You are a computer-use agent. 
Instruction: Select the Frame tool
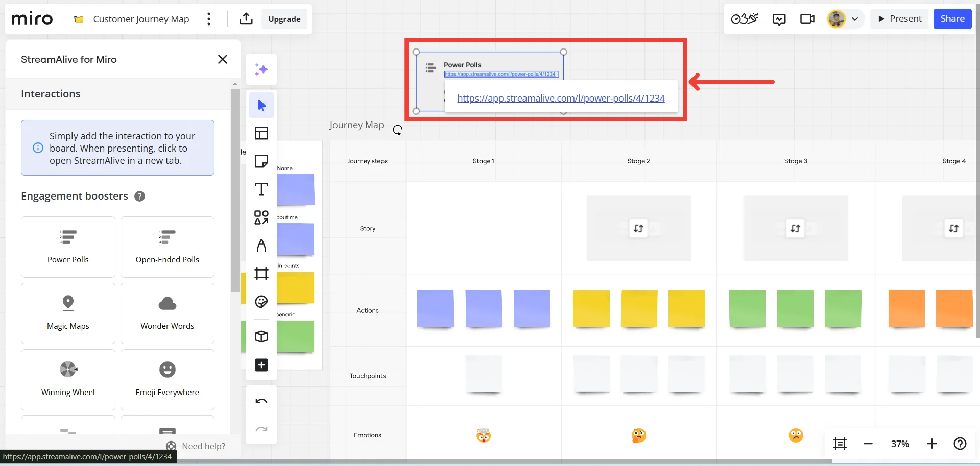point(261,274)
